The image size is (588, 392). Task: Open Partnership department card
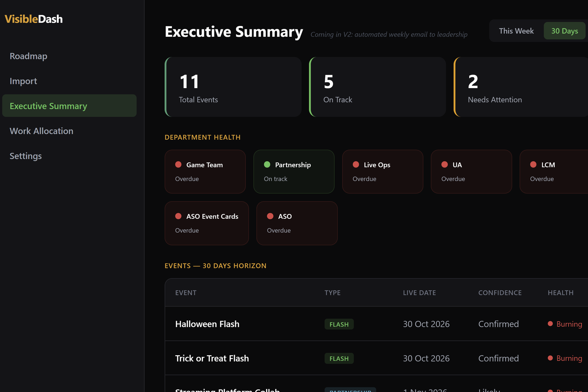[294, 171]
